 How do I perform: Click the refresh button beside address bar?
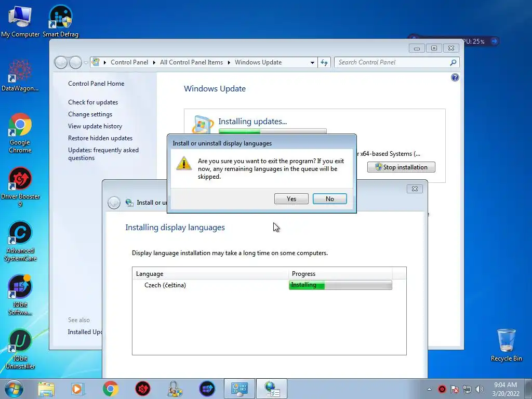pyautogui.click(x=324, y=62)
